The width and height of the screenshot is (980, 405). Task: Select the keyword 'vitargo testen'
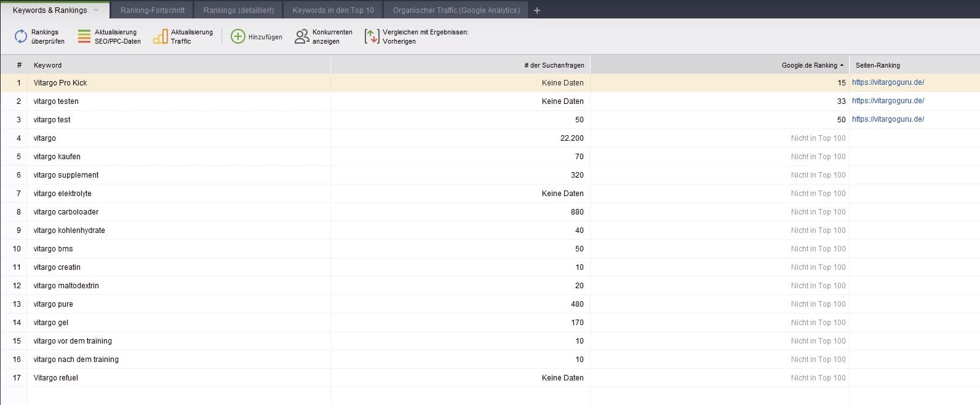(56, 101)
